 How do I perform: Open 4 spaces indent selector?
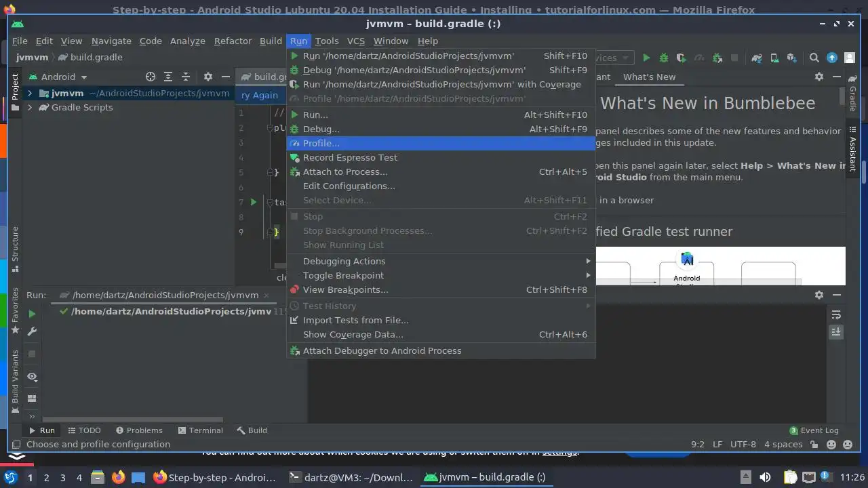pos(783,445)
